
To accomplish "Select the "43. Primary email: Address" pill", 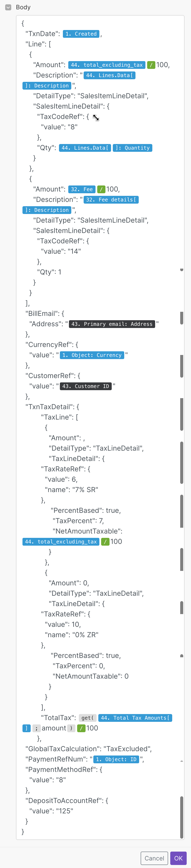I will pos(112,324).
